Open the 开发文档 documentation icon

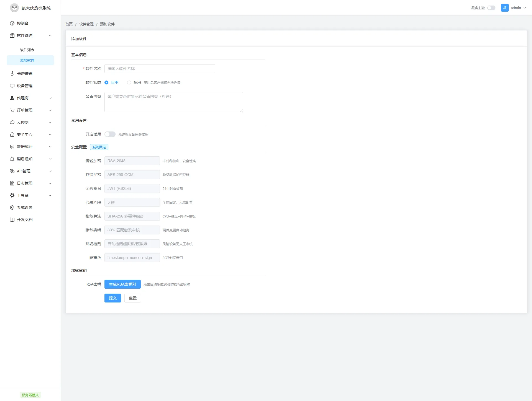coord(12,219)
